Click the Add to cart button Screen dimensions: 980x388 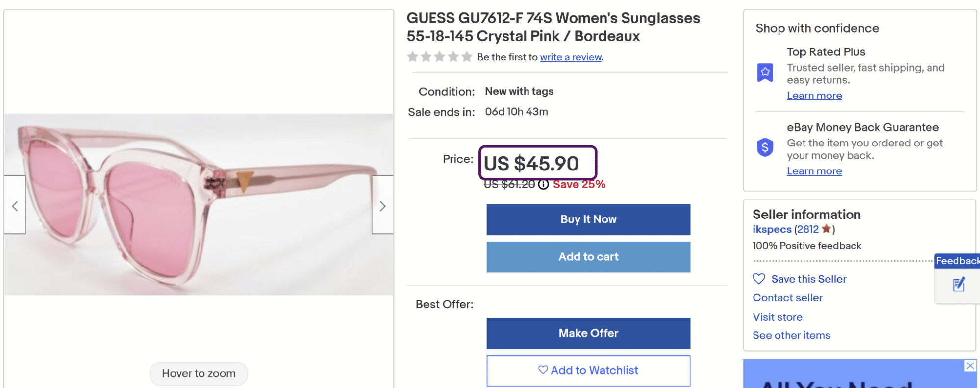(588, 257)
